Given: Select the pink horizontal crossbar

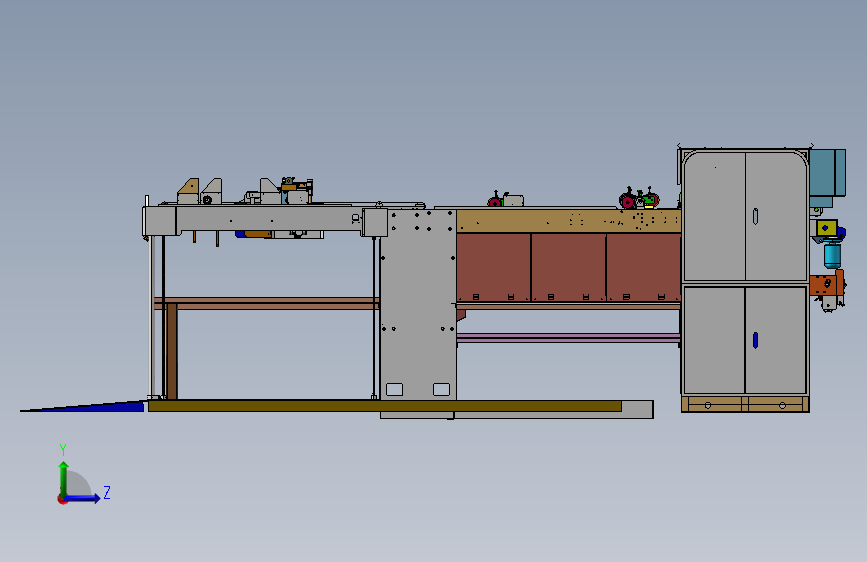Looking at the screenshot, I should [x=568, y=337].
